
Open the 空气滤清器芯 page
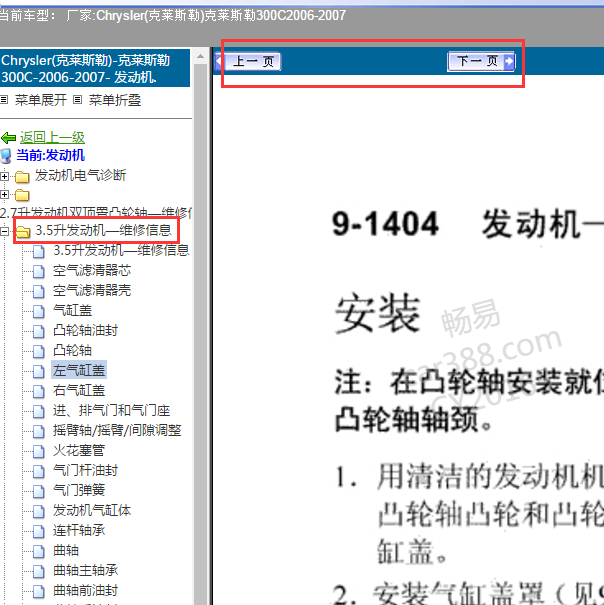tap(92, 270)
